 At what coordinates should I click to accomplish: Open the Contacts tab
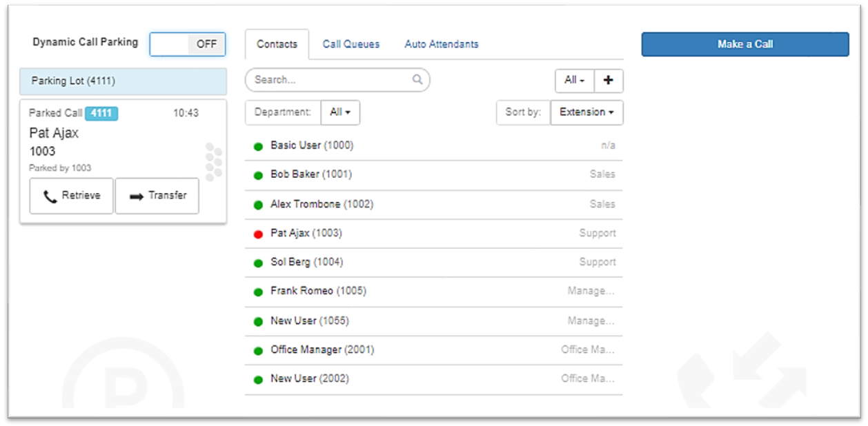277,44
